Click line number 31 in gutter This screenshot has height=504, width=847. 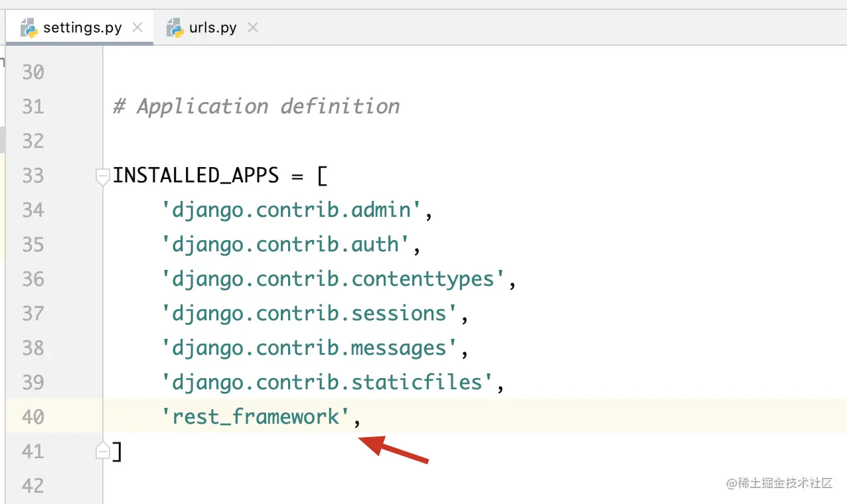tap(33, 107)
